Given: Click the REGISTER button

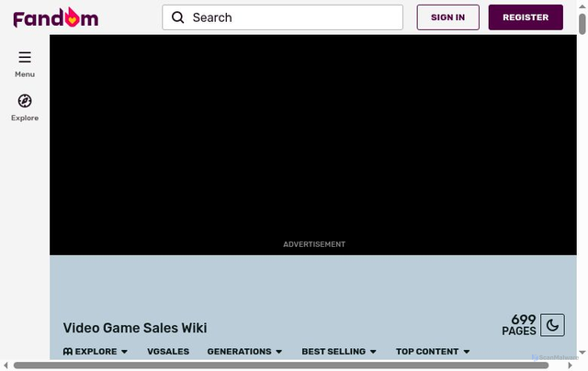Looking at the screenshot, I should [x=526, y=17].
